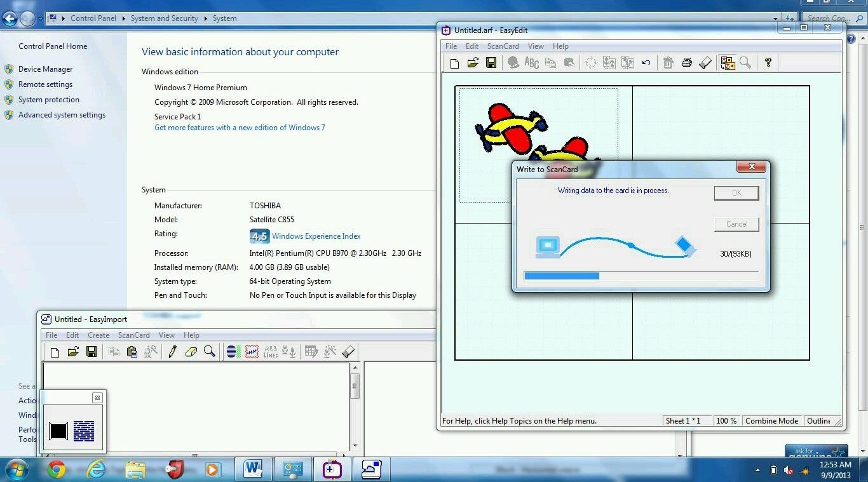Click the magnifier zoom tool in EasyImport
The image size is (868, 482).
[x=209, y=352]
